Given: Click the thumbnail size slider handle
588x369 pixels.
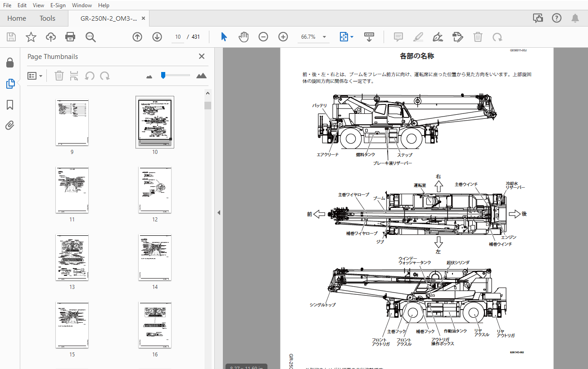Looking at the screenshot, I should coord(163,75).
